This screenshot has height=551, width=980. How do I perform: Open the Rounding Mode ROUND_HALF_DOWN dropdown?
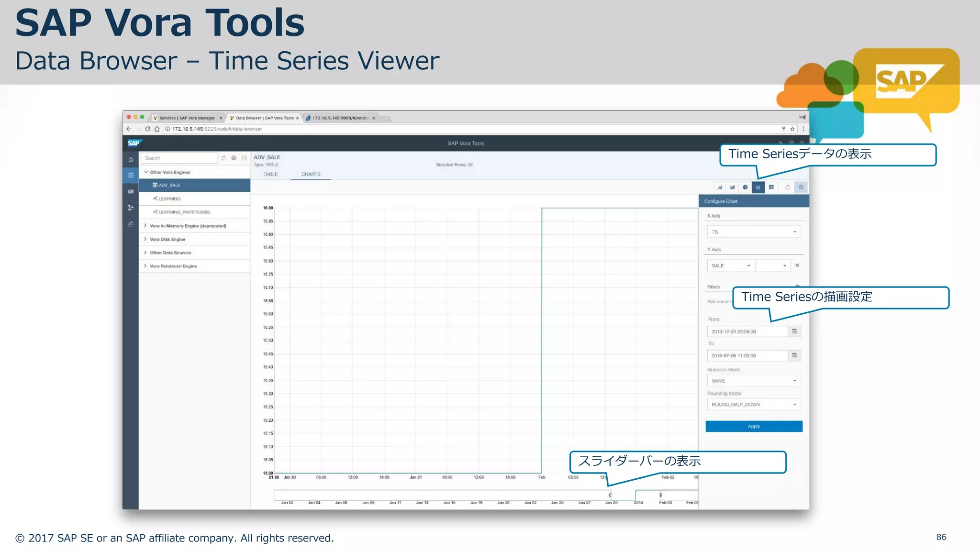754,405
